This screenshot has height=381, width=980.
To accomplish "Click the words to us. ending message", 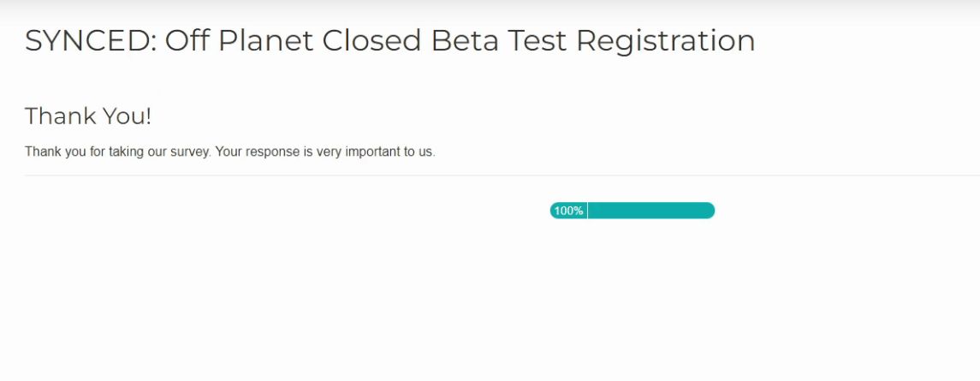I will point(419,152).
